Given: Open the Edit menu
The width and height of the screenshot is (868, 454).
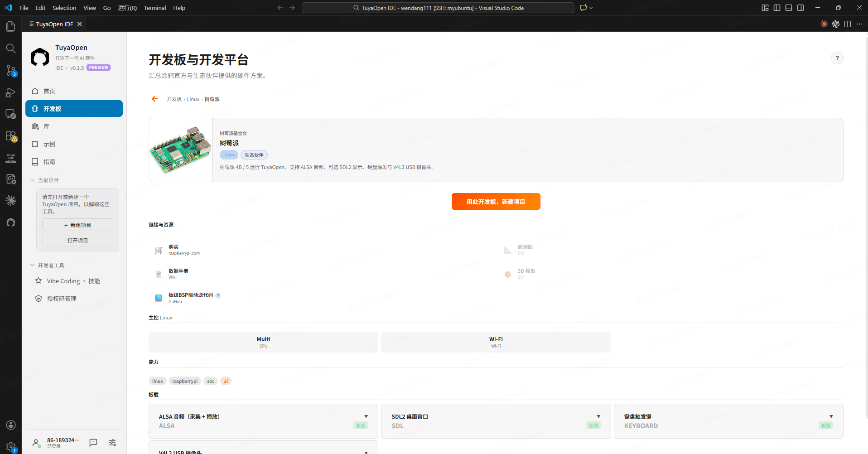Looking at the screenshot, I should point(40,8).
